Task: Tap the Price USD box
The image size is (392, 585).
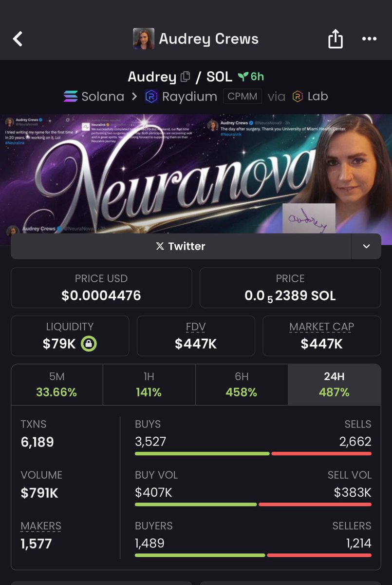Action: coord(101,288)
